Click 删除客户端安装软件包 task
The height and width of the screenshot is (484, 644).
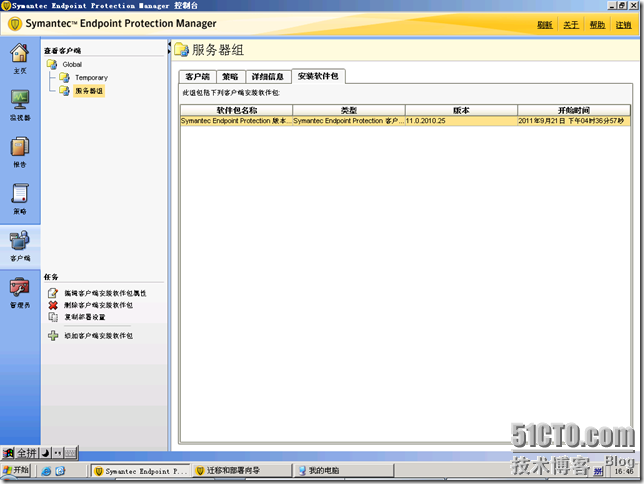[99, 305]
